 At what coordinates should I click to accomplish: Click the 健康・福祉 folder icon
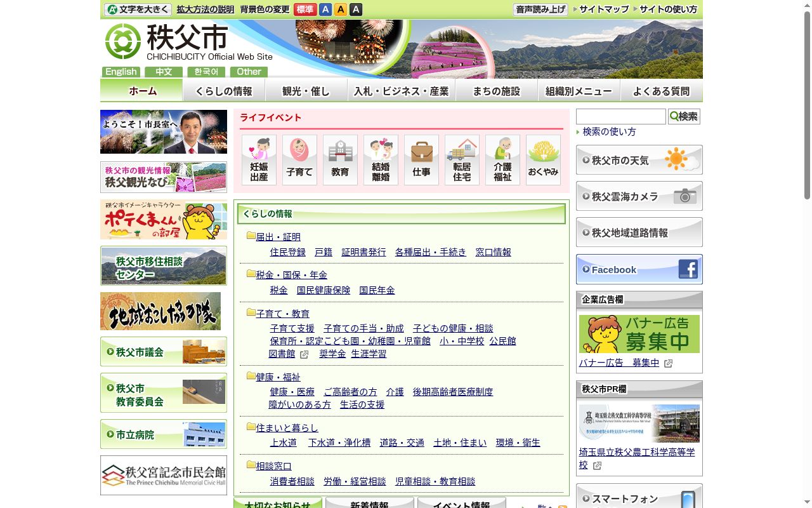[x=251, y=376]
